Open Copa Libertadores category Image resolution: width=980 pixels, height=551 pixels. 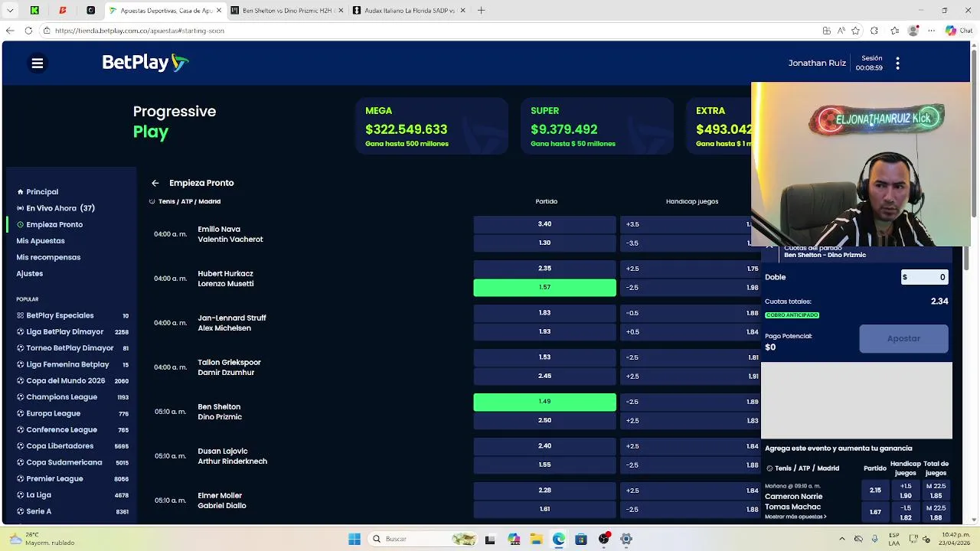click(x=73, y=446)
